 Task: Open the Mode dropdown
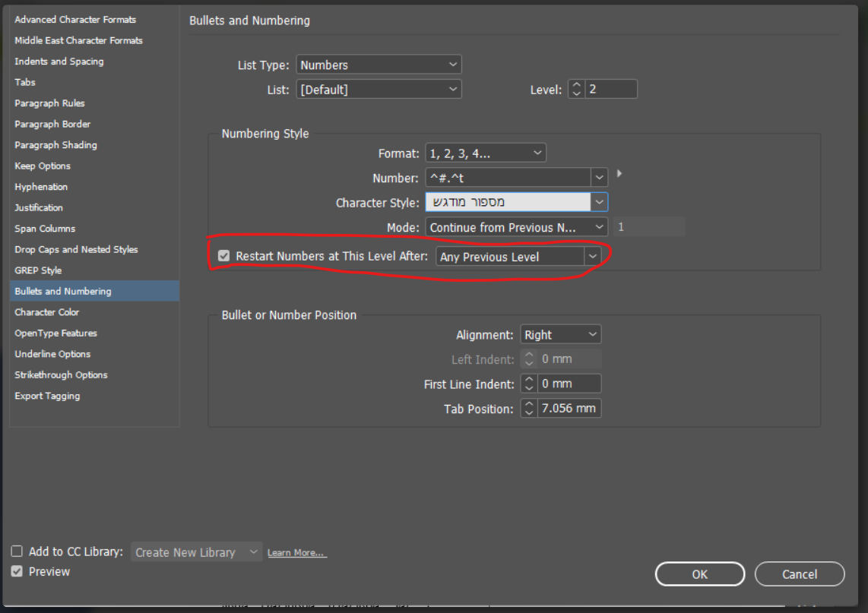[x=517, y=227]
